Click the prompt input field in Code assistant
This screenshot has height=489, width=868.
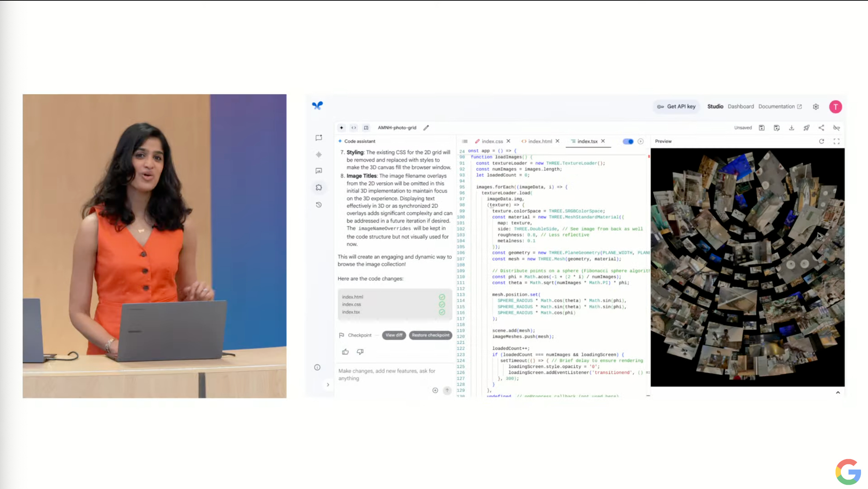[386, 375]
